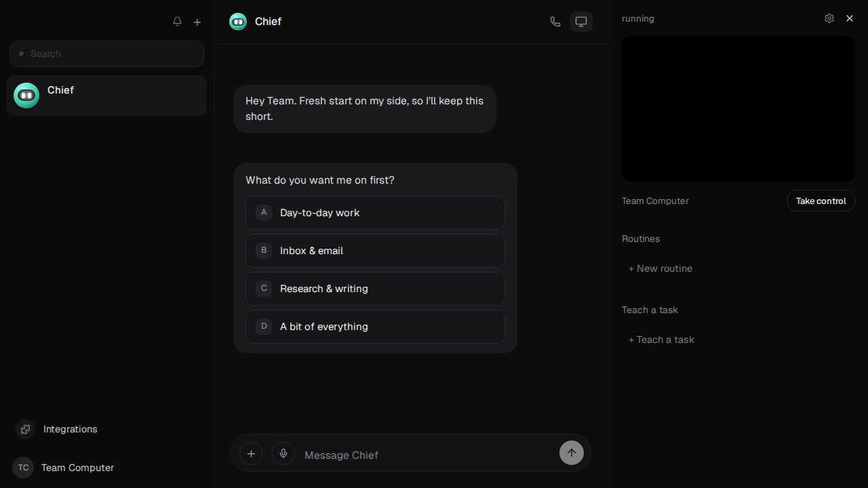Send message with arrow button

pos(572,453)
